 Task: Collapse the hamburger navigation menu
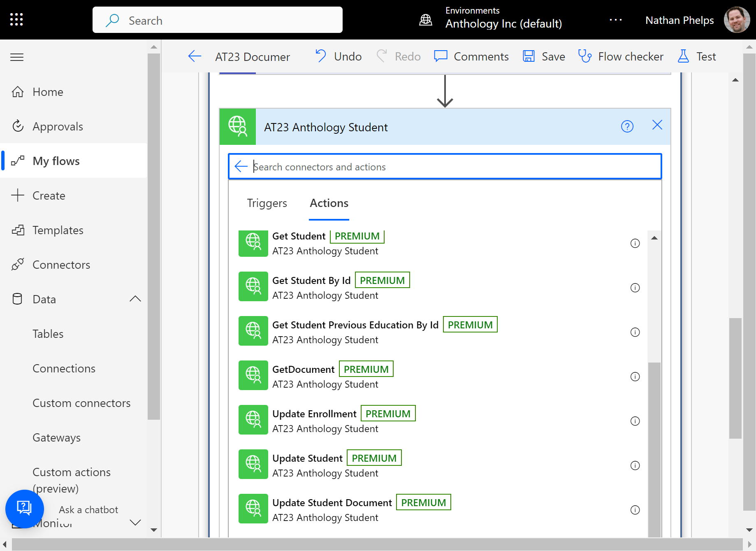point(17,57)
